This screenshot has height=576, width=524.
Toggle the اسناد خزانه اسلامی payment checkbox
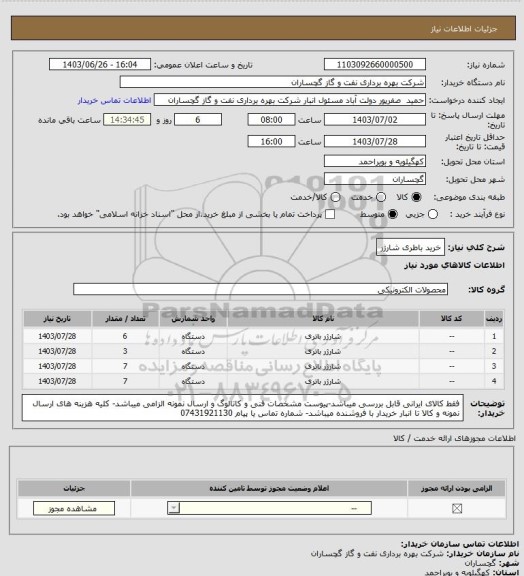point(330,214)
